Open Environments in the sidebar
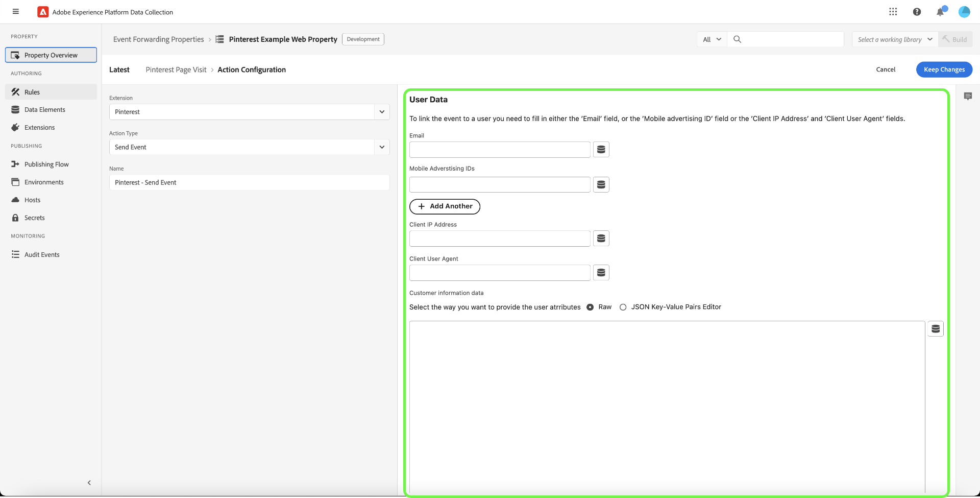Screen dimensions: 980x498 [51, 182]
